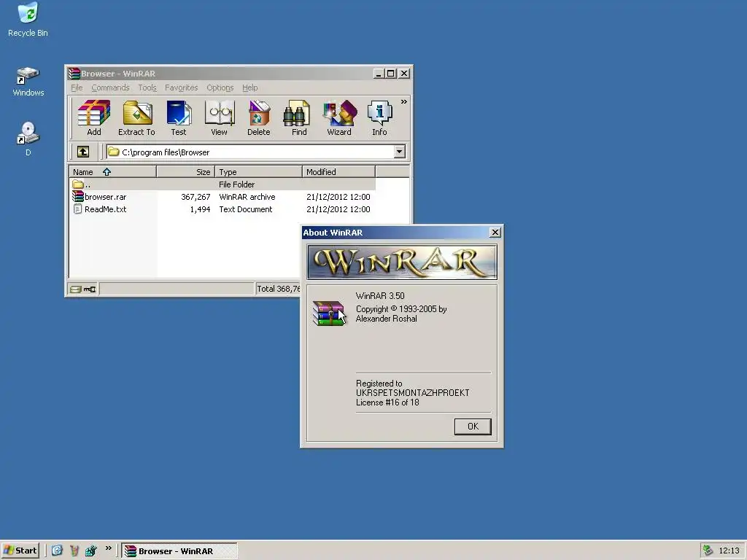This screenshot has height=560, width=747.
Task: Open the Tools menu
Action: click(147, 87)
